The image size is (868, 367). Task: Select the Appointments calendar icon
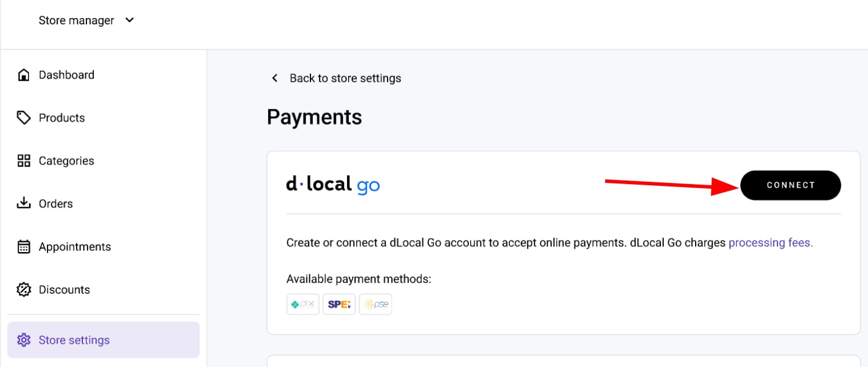[24, 247]
